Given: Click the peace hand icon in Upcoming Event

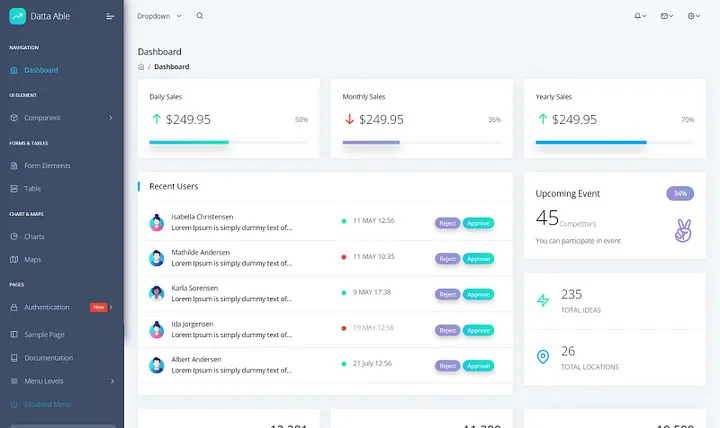Looking at the screenshot, I should click(683, 231).
